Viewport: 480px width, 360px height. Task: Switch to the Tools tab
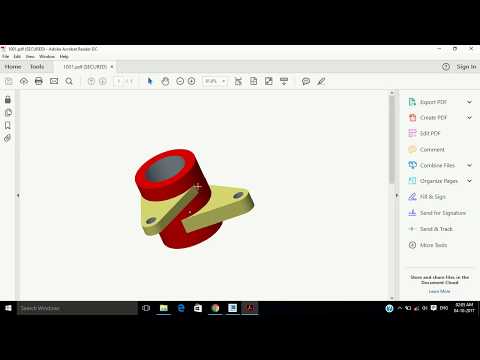tap(37, 67)
